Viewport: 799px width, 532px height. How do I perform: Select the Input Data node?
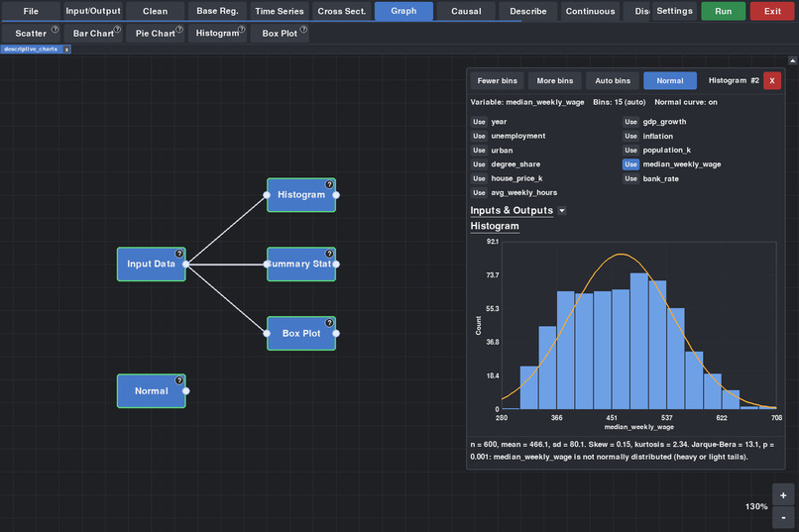tap(151, 264)
